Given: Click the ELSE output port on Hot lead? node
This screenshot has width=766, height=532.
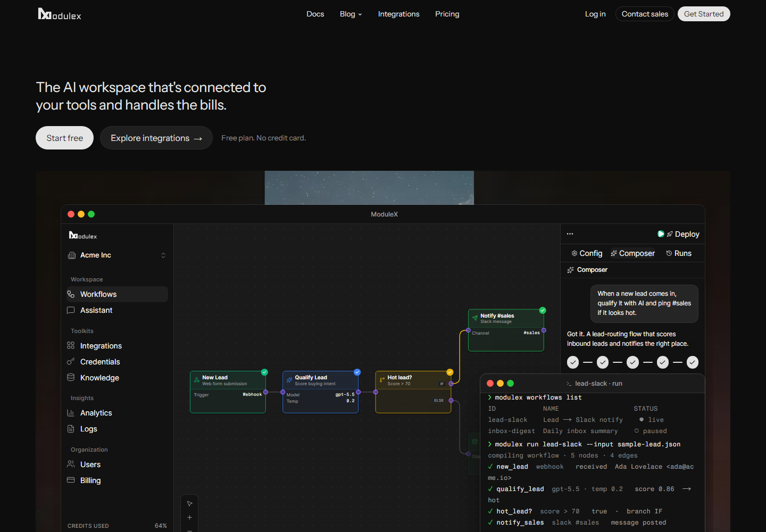Looking at the screenshot, I should [451, 401].
